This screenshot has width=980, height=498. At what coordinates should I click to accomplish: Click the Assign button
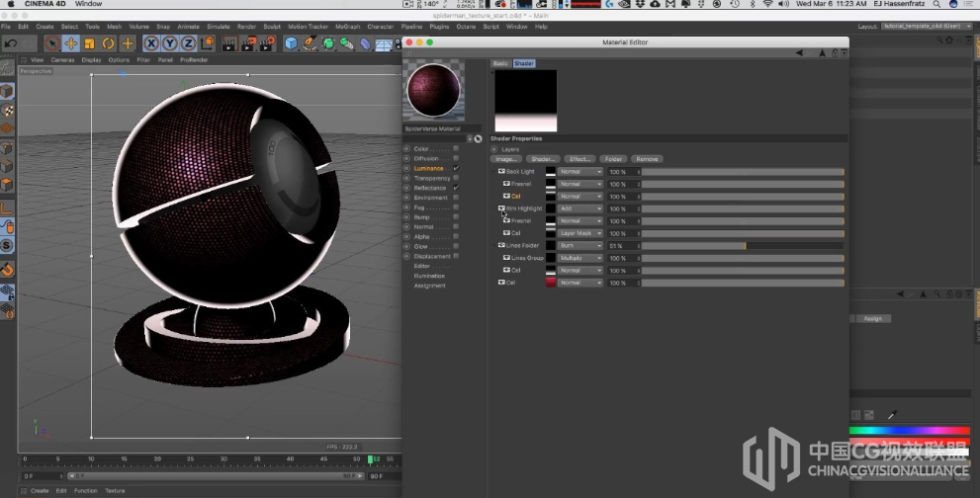coord(872,319)
